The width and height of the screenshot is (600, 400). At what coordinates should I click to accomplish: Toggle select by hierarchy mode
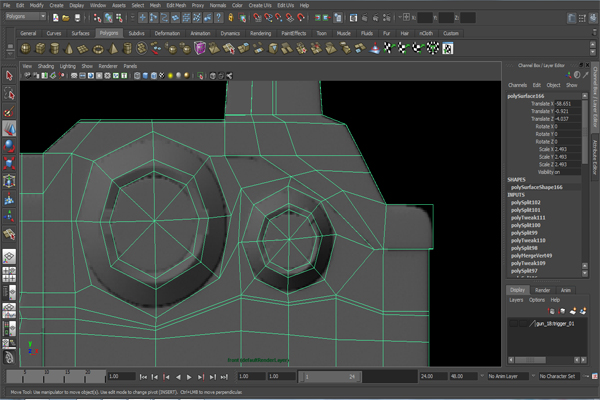(x=97, y=18)
